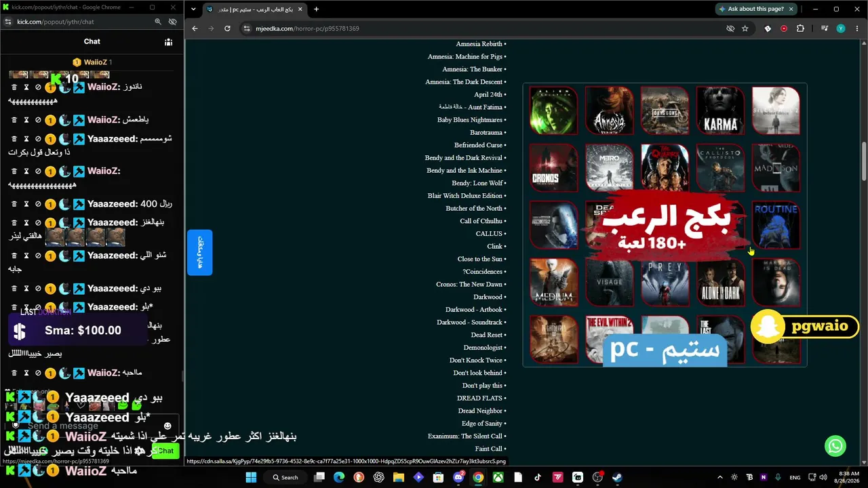View site information for mjeedka.com
The height and width of the screenshot is (488, 868).
(247, 28)
